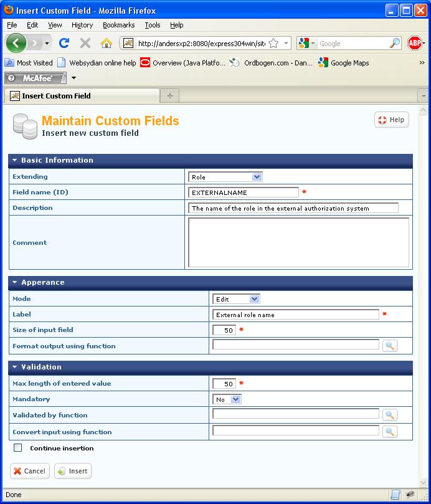This screenshot has width=431, height=504.
Task: Collapse the Apperance section
Action: (x=14, y=282)
